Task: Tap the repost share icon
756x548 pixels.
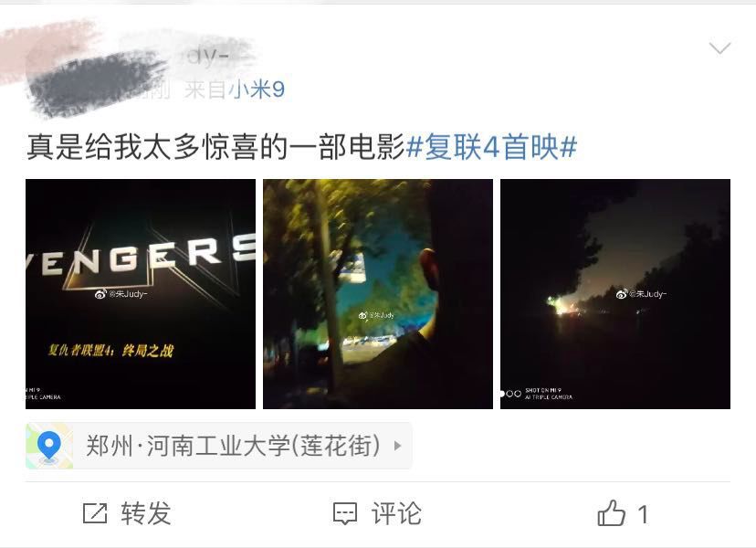Action: [95, 513]
